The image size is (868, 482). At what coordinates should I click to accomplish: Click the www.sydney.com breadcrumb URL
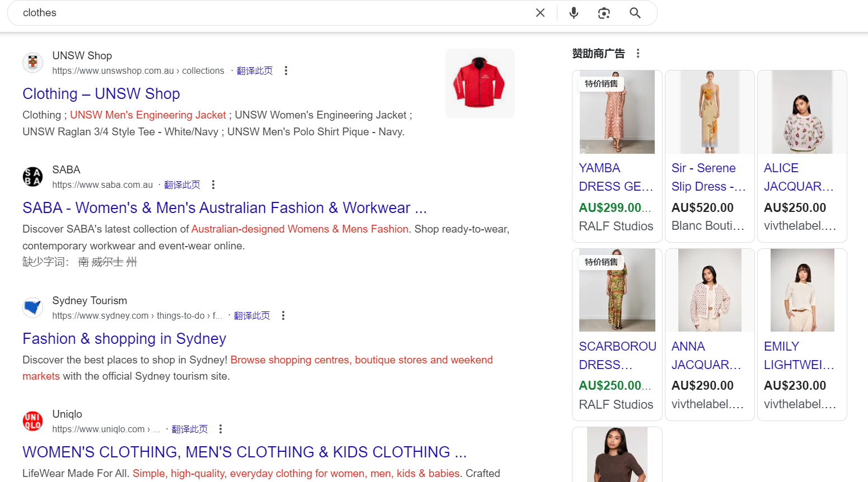click(x=137, y=315)
